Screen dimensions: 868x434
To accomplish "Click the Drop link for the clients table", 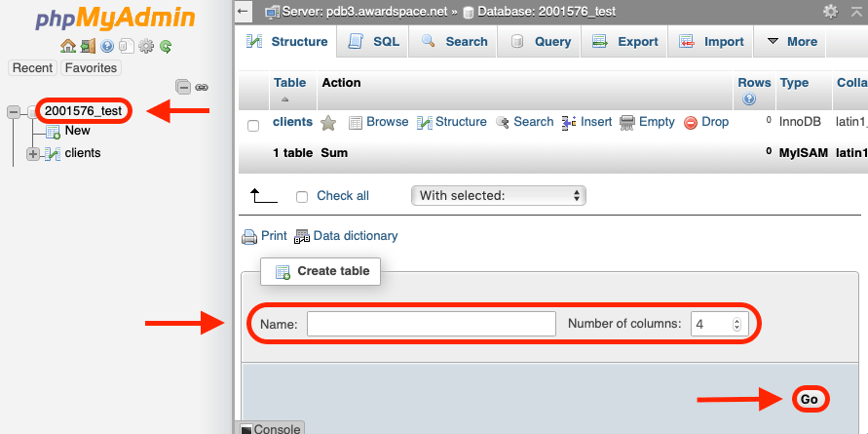I will coord(706,122).
